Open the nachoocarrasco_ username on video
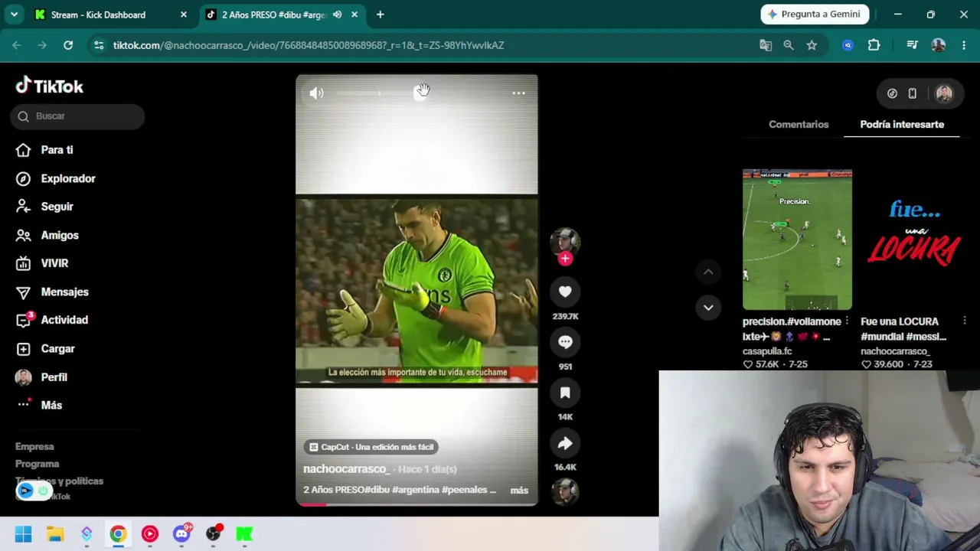The width and height of the screenshot is (980, 551). [346, 469]
